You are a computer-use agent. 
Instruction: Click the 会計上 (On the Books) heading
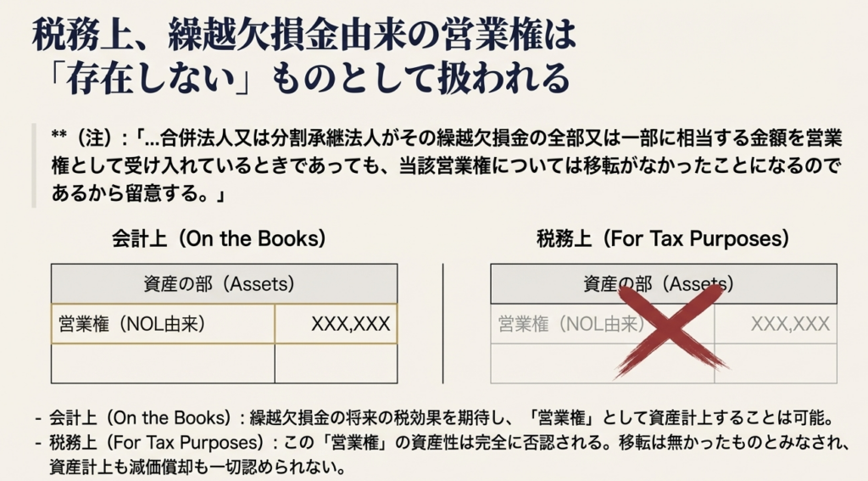coord(219,238)
